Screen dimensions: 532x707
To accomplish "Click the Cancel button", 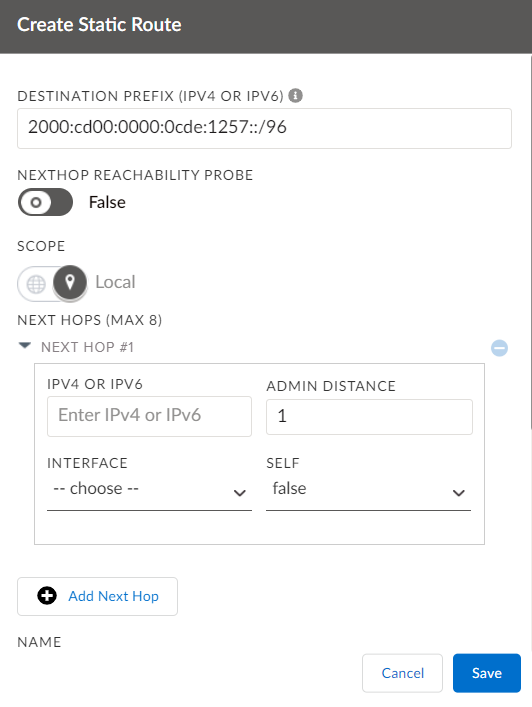I will click(402, 673).
